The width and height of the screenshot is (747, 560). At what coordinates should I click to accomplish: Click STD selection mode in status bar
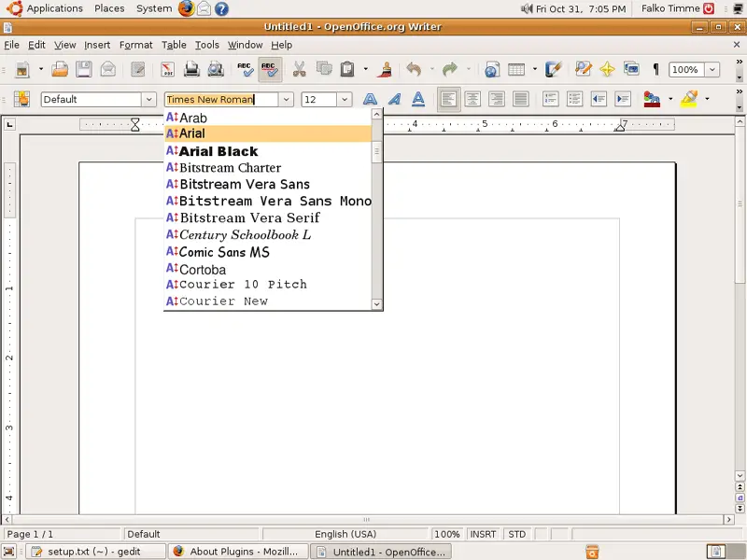coord(517,534)
